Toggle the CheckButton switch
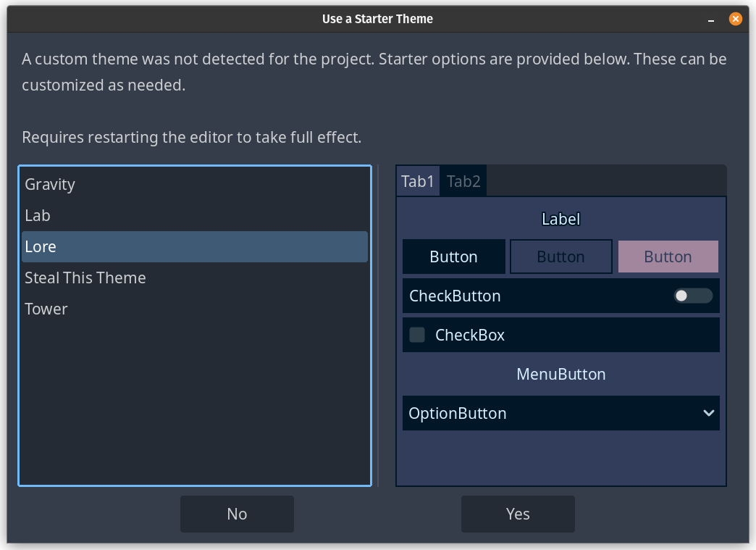 [693, 296]
